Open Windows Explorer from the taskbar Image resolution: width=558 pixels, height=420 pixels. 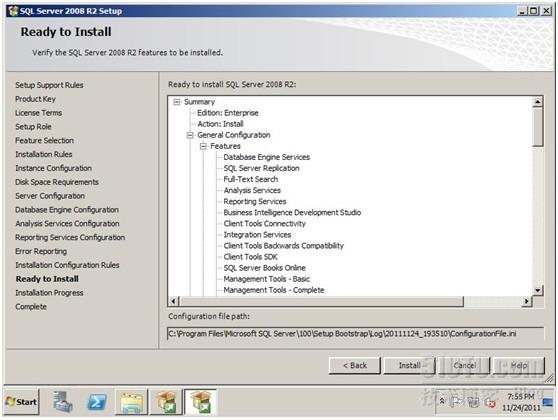point(131,402)
